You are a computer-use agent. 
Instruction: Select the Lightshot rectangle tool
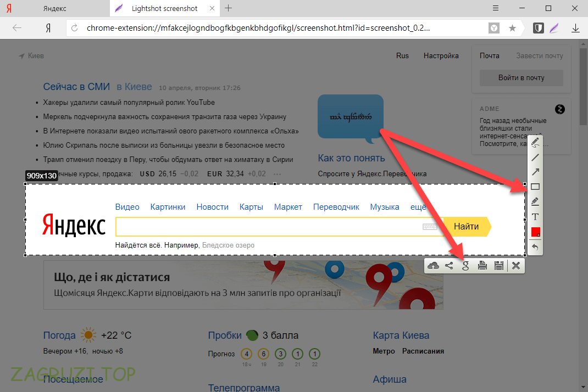click(x=535, y=187)
